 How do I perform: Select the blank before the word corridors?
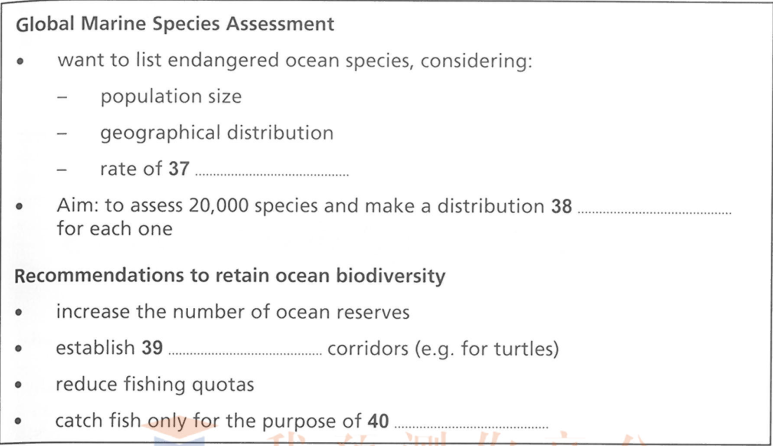coord(245,353)
